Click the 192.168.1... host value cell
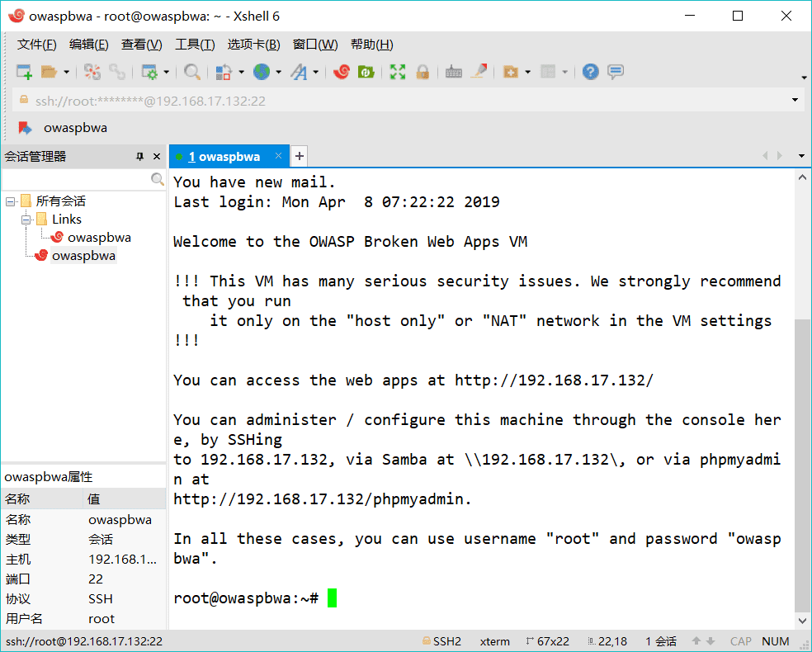The image size is (812, 652). [x=123, y=560]
